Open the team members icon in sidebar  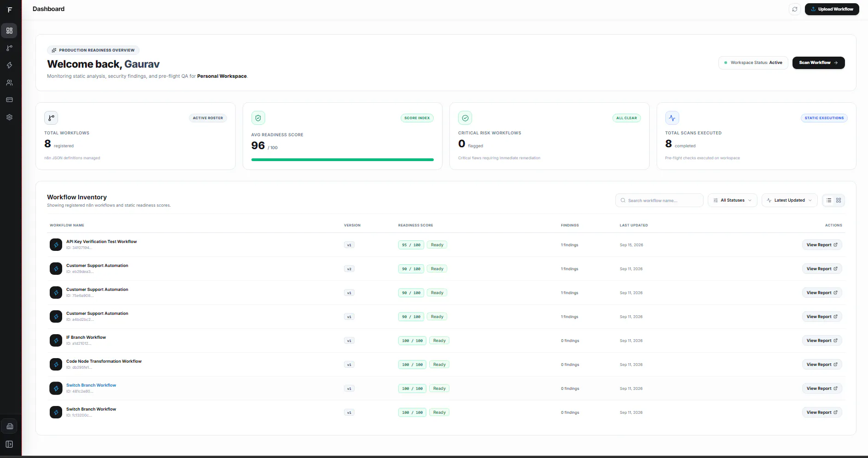click(x=9, y=83)
